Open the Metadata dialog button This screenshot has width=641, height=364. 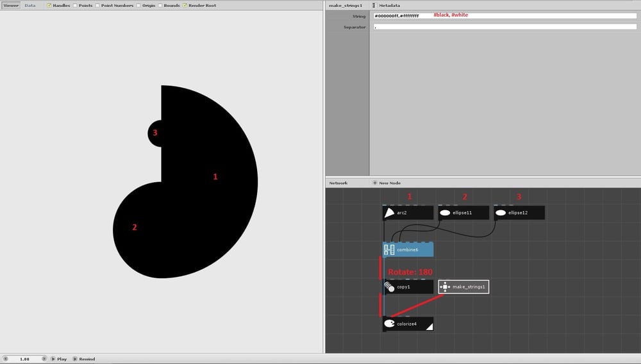(x=387, y=5)
